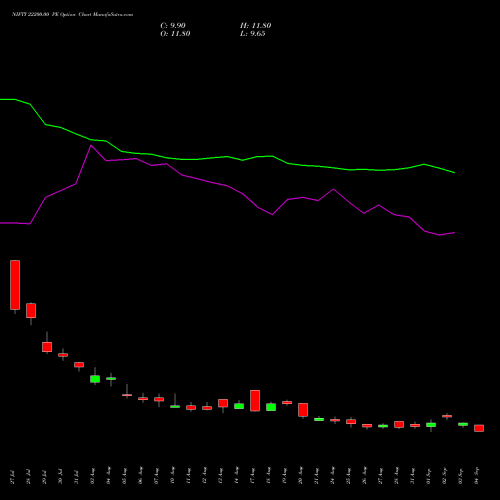This screenshot has height=500, width=500.
Task: Click the low value L: 9.65
Action: 253,34
